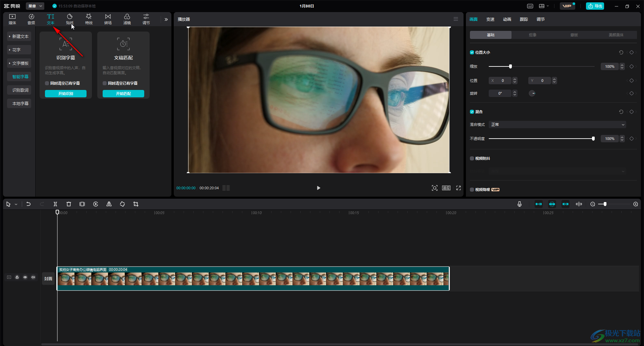Click the freeze frame icon in timeline toolbar
The image size is (644, 346).
[82, 204]
